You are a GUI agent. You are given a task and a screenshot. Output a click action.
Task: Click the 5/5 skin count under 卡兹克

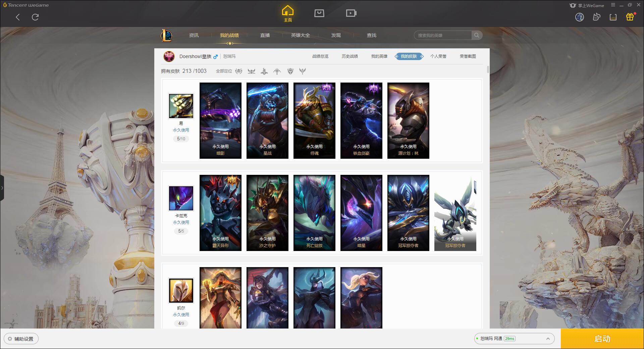click(x=181, y=231)
